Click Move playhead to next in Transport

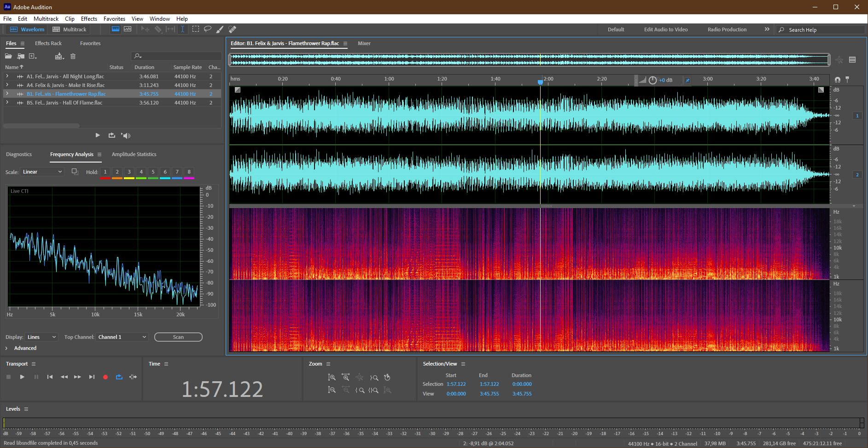(x=92, y=377)
